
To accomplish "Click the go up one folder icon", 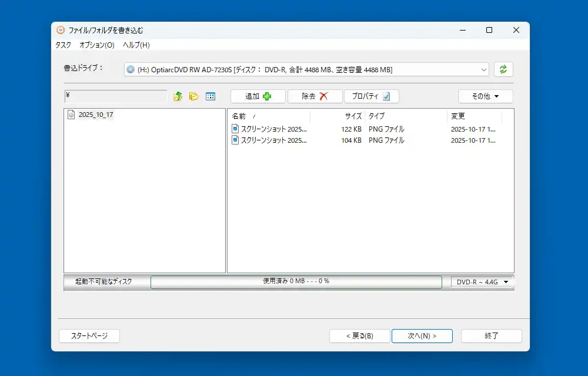I will [178, 96].
